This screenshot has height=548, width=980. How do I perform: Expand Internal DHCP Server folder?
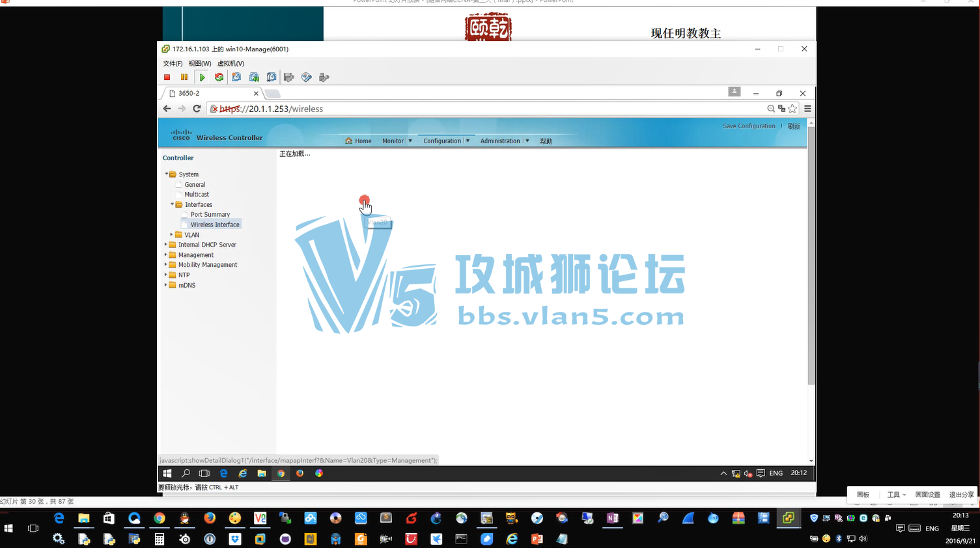(x=165, y=245)
